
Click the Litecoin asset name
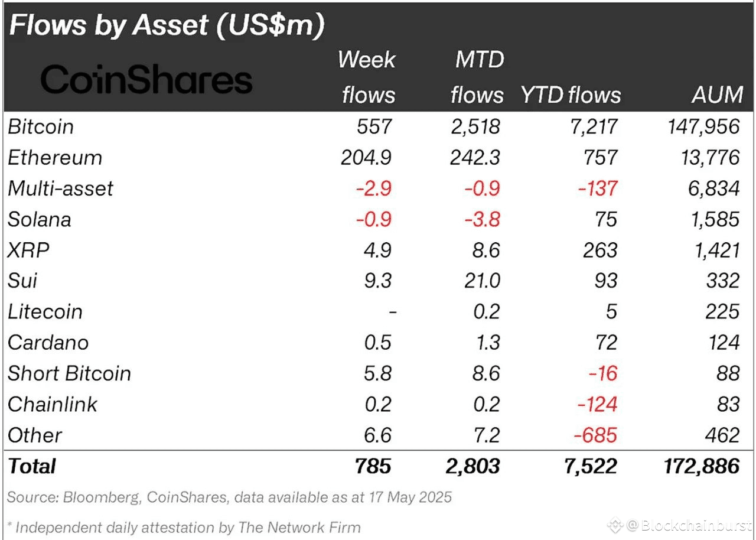point(45,311)
